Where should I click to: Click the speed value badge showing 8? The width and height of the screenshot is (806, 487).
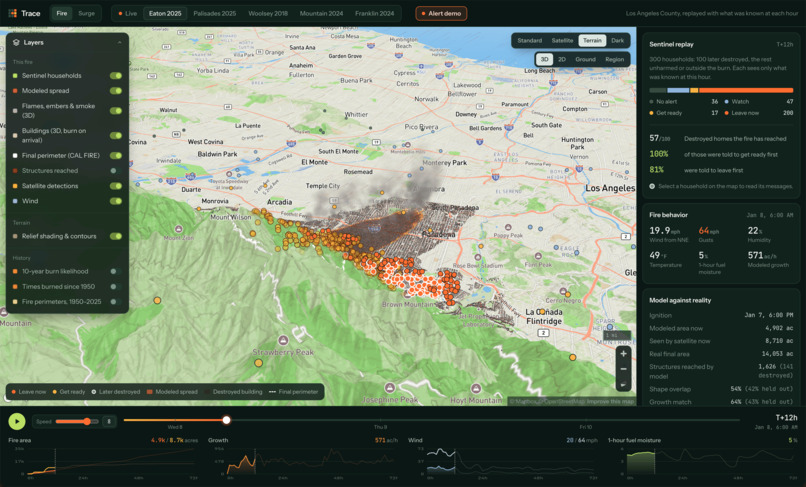(x=109, y=422)
